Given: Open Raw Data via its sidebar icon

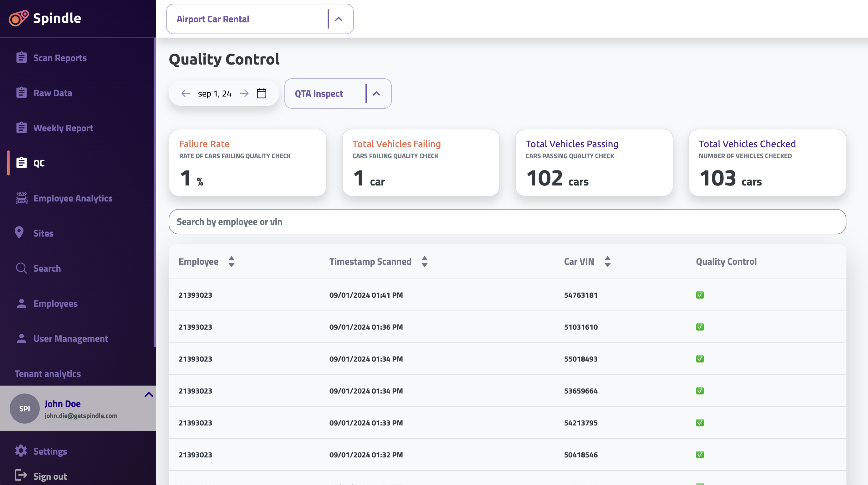Looking at the screenshot, I should pos(21,92).
